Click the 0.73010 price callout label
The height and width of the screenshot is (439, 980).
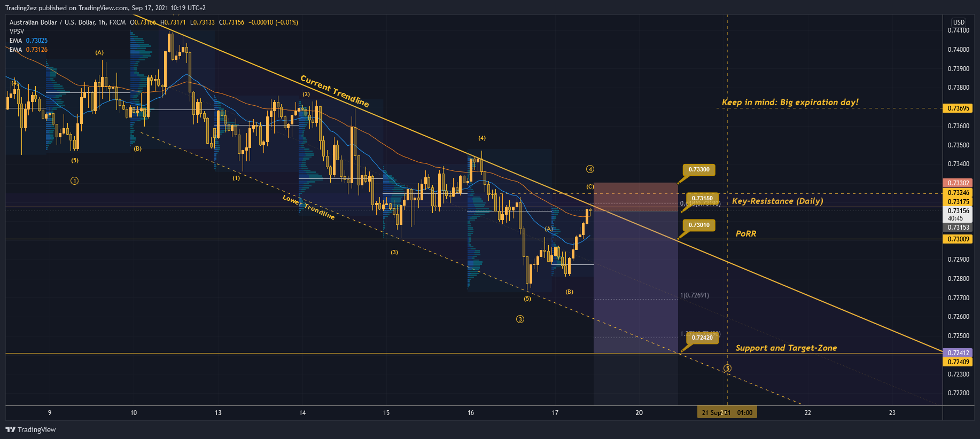point(698,225)
